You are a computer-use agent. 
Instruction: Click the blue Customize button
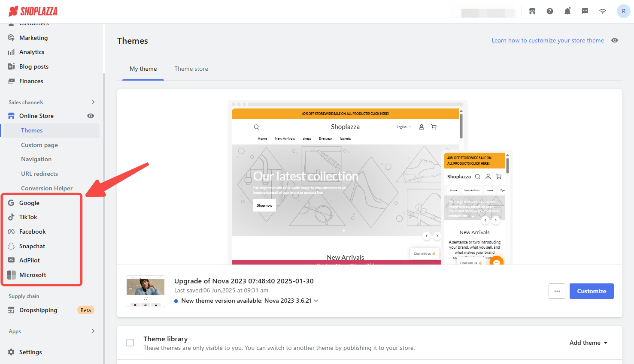tap(592, 291)
